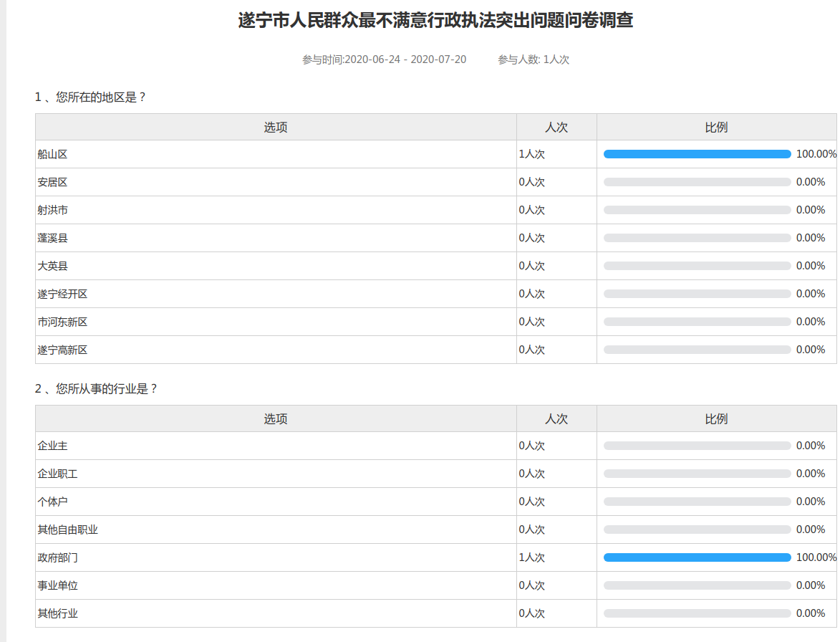Click the 射洪市 option label
840x642 pixels.
pyautogui.click(x=52, y=210)
